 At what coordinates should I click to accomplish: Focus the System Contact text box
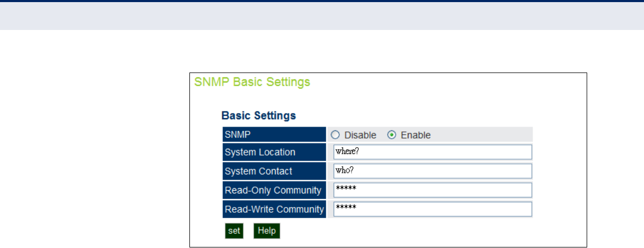click(432, 171)
